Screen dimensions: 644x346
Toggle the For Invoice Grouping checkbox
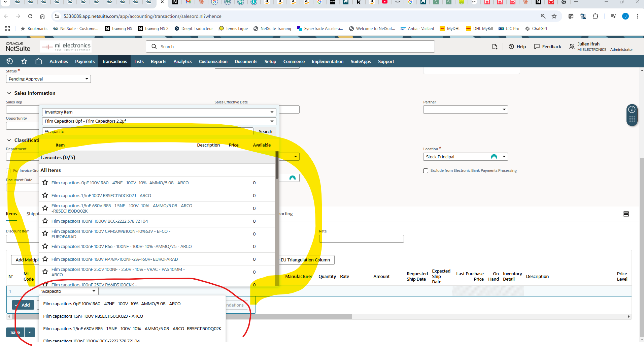pyautogui.click(x=8, y=171)
